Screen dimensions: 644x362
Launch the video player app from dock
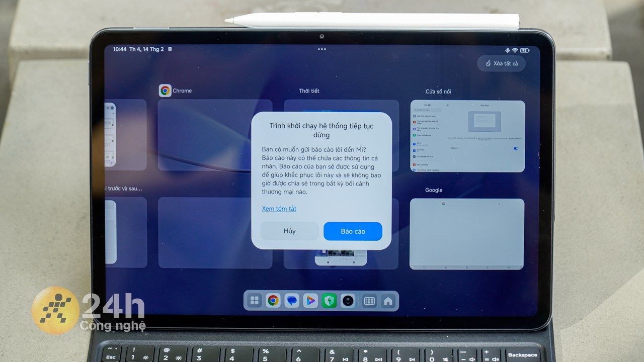pyautogui.click(x=310, y=301)
